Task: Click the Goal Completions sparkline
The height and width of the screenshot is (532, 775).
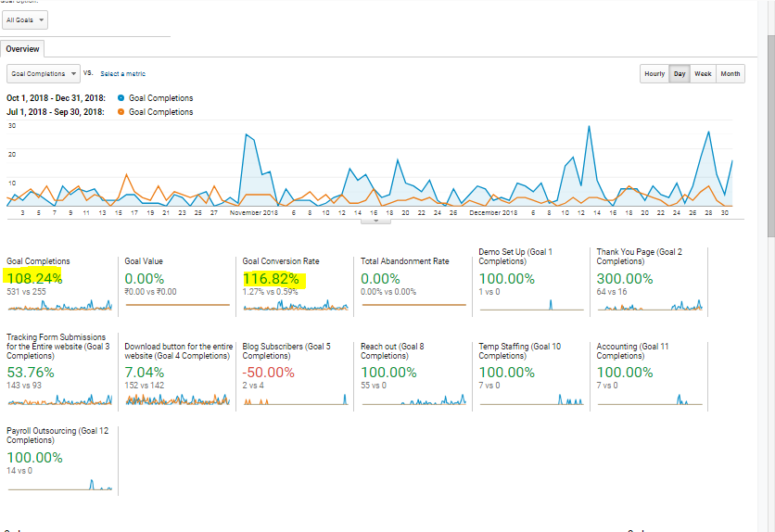Action: [x=60, y=305]
